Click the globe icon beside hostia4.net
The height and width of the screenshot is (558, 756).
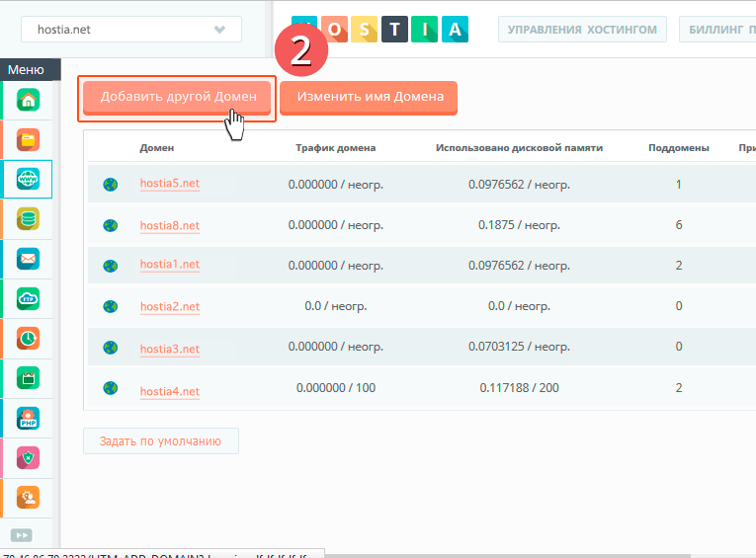(x=111, y=388)
